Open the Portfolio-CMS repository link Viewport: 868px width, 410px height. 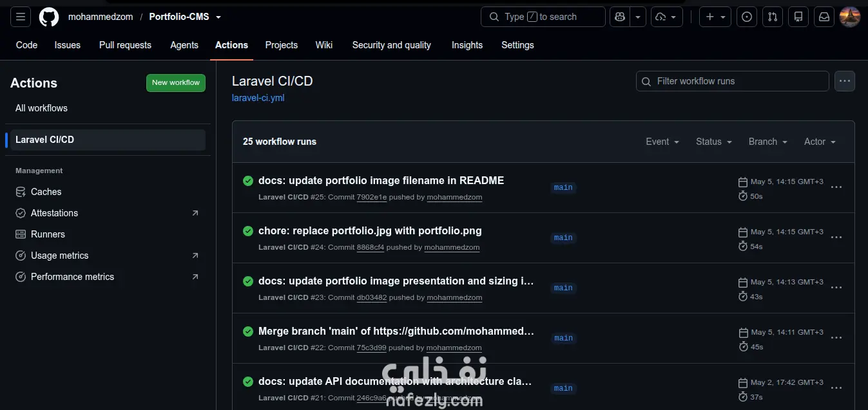pyautogui.click(x=179, y=17)
